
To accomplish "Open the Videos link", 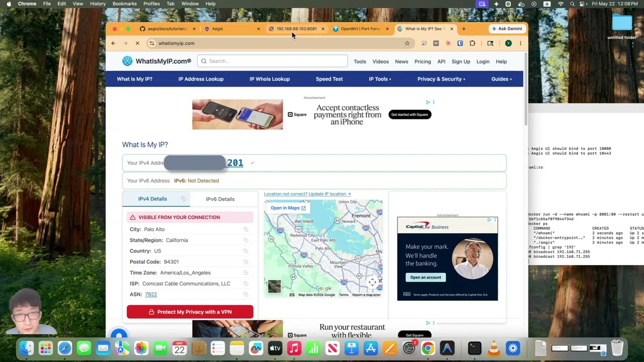I will point(380,61).
